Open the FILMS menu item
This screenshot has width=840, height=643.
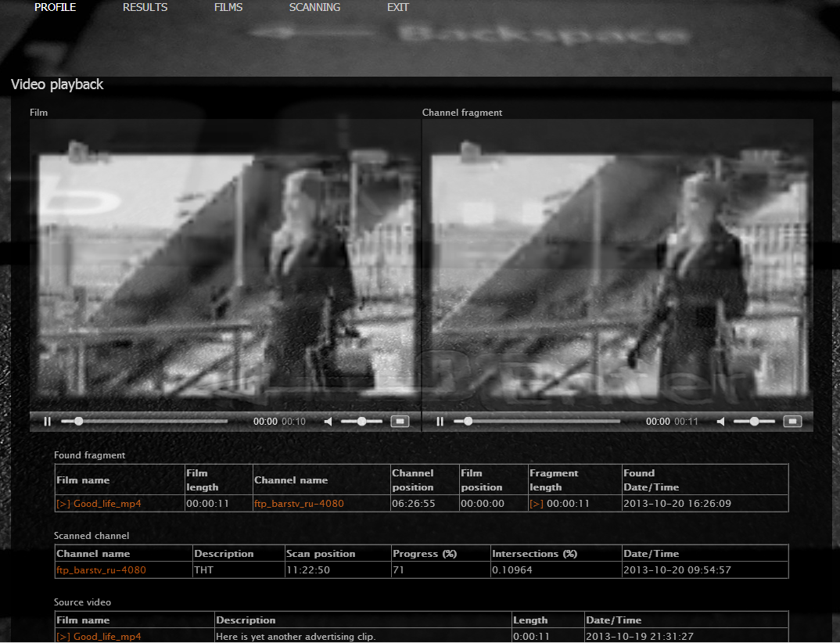[x=228, y=8]
